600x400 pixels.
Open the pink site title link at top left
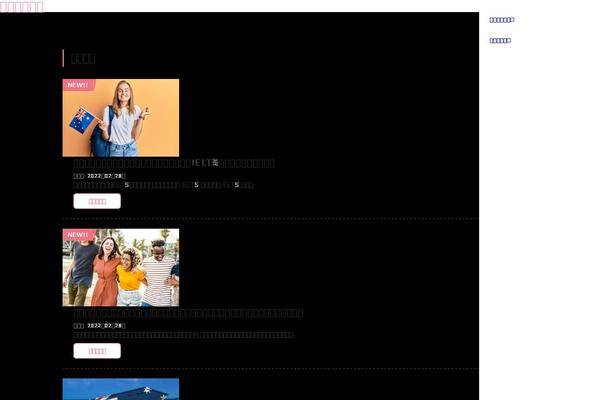pyautogui.click(x=22, y=7)
